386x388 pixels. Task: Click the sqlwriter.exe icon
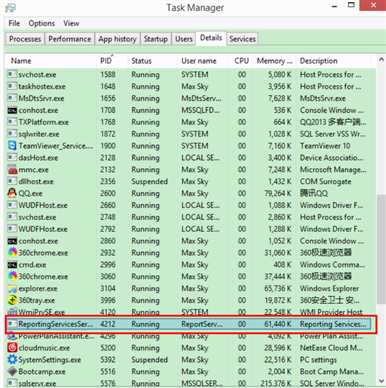coord(12,134)
